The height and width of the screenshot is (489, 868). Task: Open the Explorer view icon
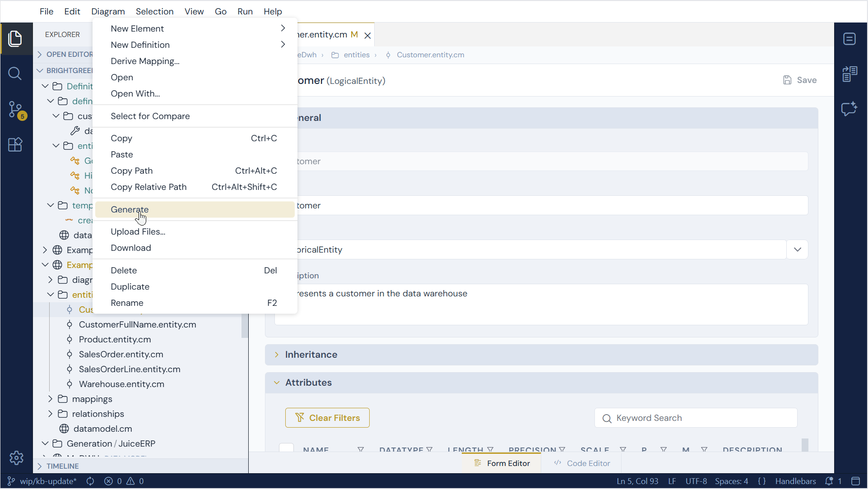pyautogui.click(x=15, y=39)
